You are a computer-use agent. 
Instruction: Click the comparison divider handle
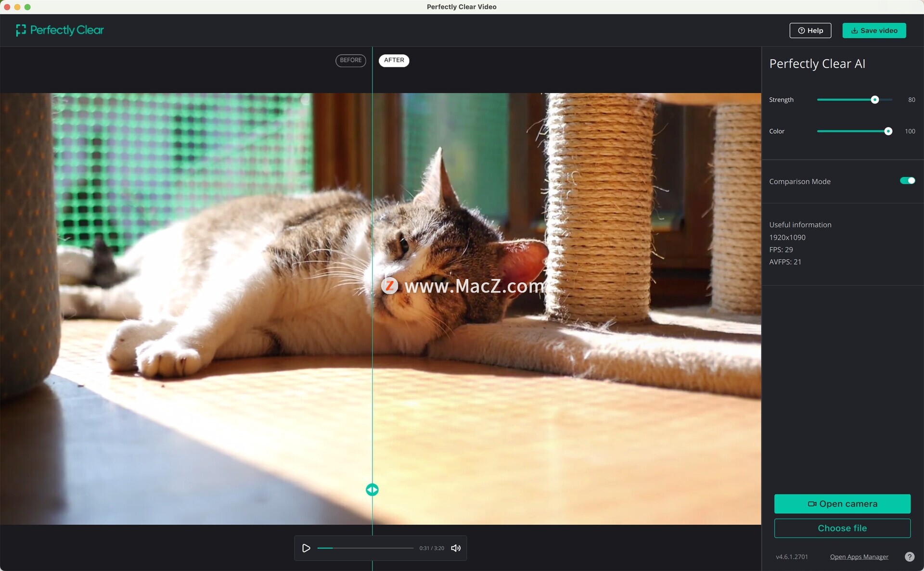pyautogui.click(x=372, y=490)
